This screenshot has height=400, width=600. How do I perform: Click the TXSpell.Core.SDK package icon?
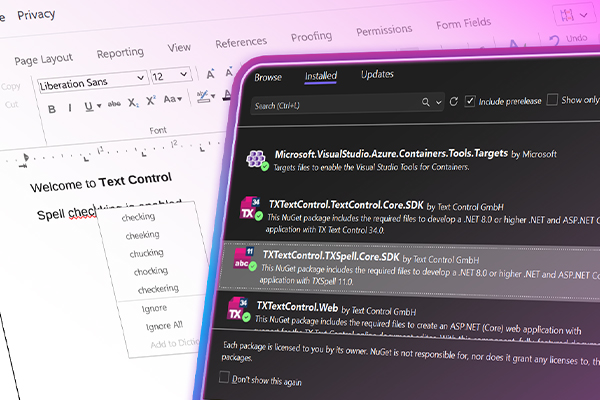click(245, 260)
